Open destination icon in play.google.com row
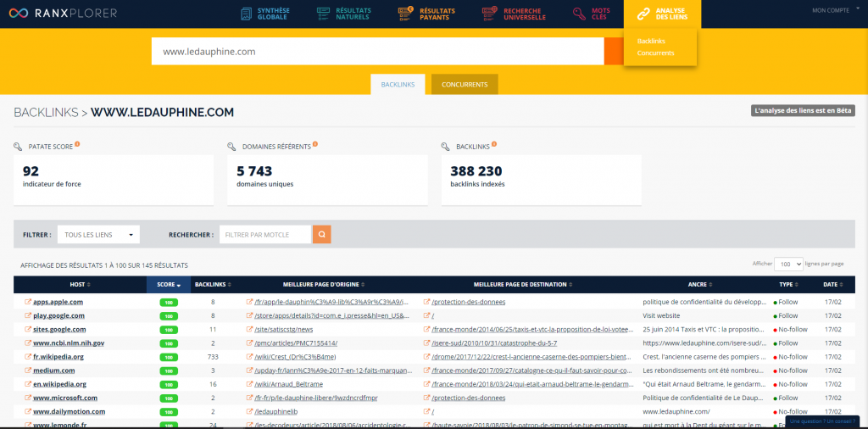Image resolution: width=868 pixels, height=429 pixels. [427, 316]
